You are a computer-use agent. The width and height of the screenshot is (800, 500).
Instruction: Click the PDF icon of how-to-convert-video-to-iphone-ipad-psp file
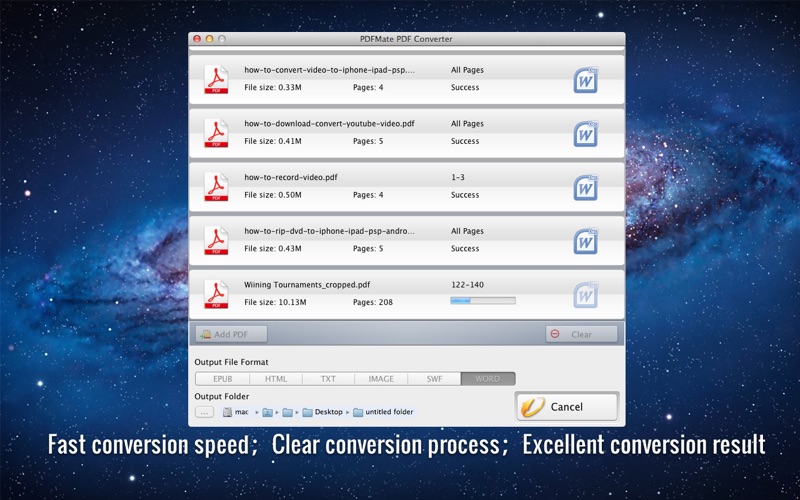216,80
